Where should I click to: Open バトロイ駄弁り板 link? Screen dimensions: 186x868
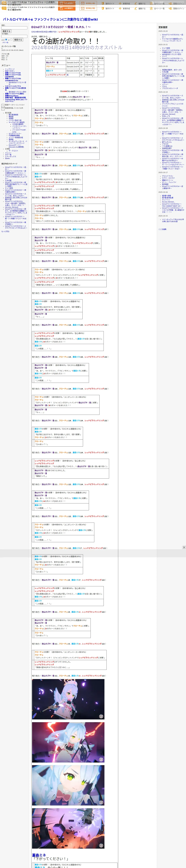(x=15, y=120)
